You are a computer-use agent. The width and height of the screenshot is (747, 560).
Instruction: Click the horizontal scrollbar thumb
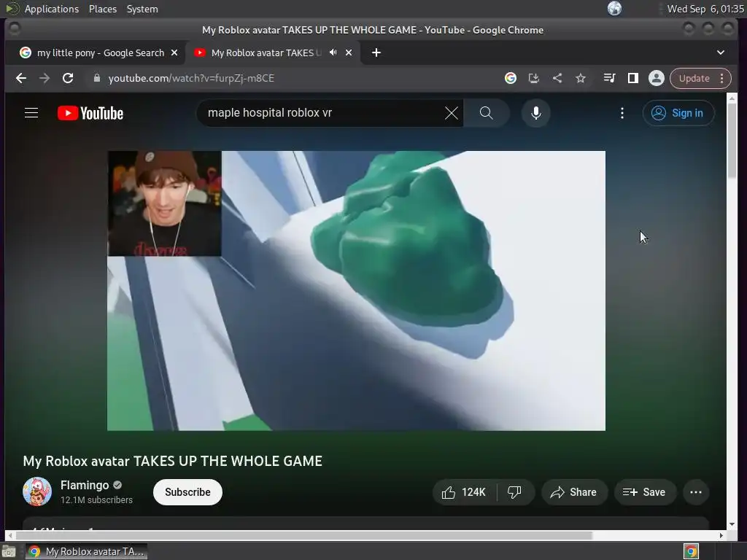pos(304,535)
